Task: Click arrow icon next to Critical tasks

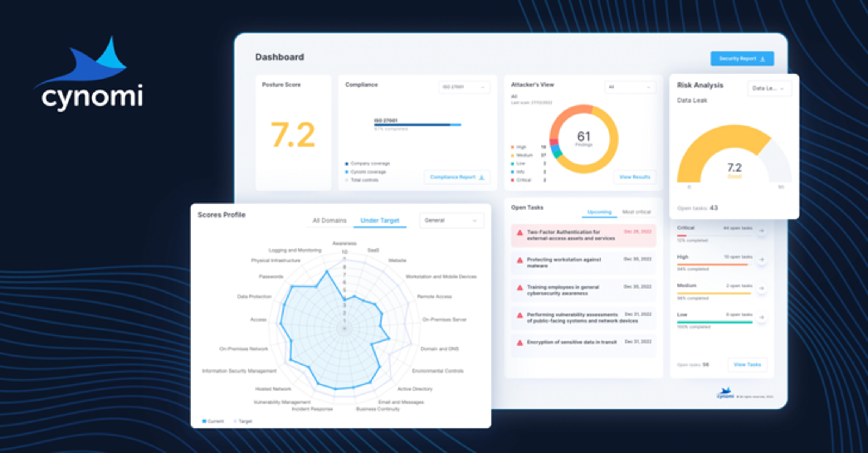Action: [x=761, y=231]
